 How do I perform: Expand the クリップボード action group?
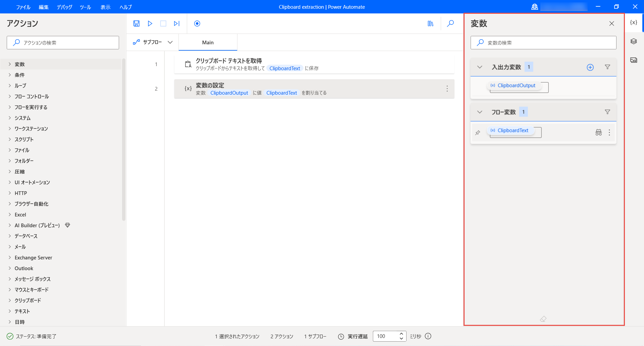(10, 300)
